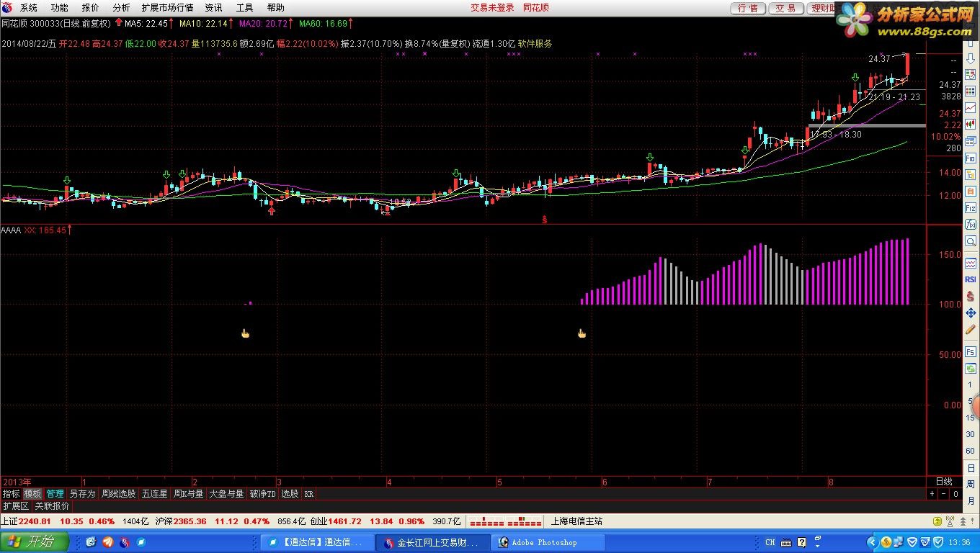The image size is (980, 553).
Task: Click the quote list table icon in sidebar
Action: (971, 91)
